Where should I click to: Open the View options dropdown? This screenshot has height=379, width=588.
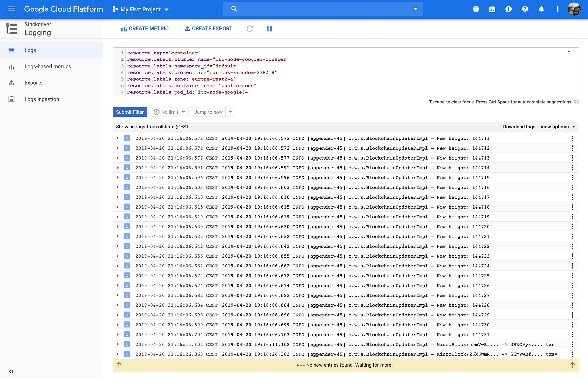[558, 127]
